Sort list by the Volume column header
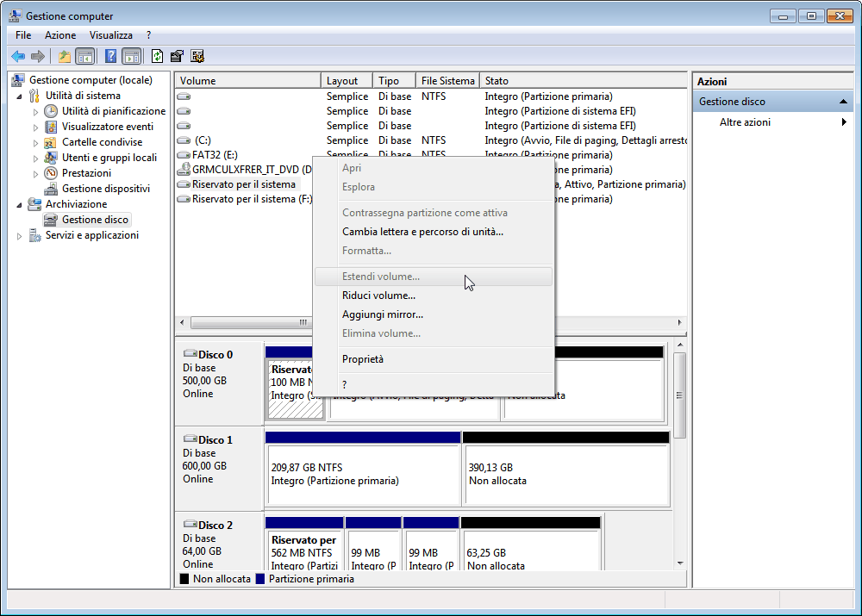862x616 pixels. 247,81
